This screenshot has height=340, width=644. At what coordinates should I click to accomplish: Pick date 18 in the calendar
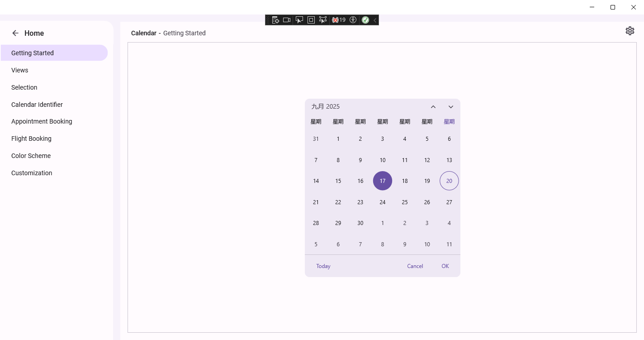[405, 181]
